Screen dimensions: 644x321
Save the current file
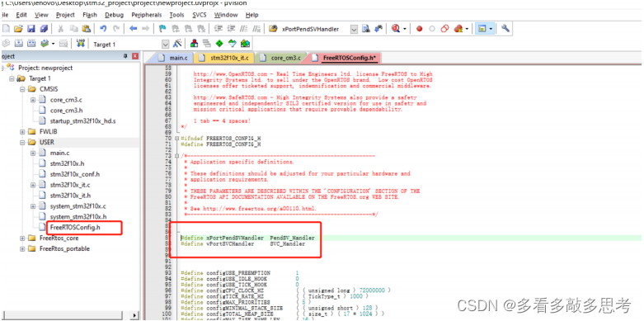tap(31, 29)
